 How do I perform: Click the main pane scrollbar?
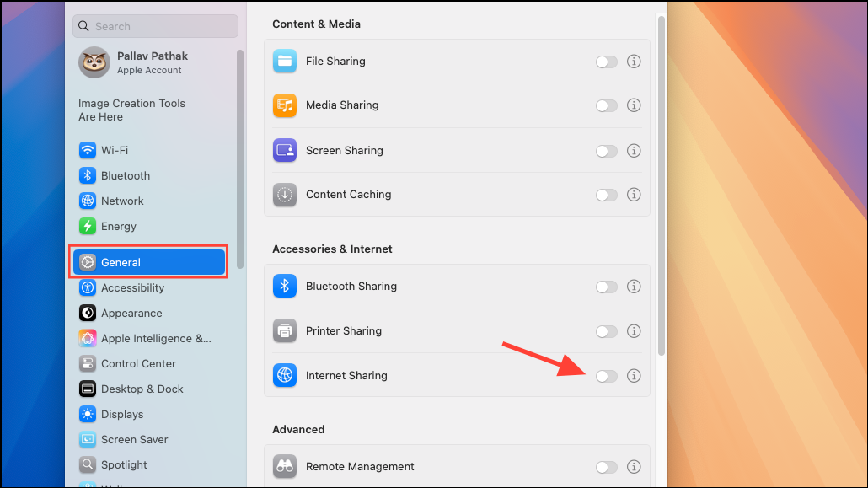pos(661,185)
